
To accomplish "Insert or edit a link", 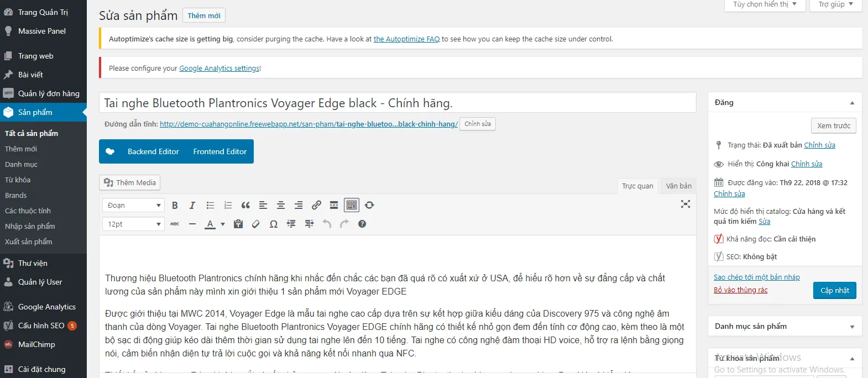I will tap(316, 205).
